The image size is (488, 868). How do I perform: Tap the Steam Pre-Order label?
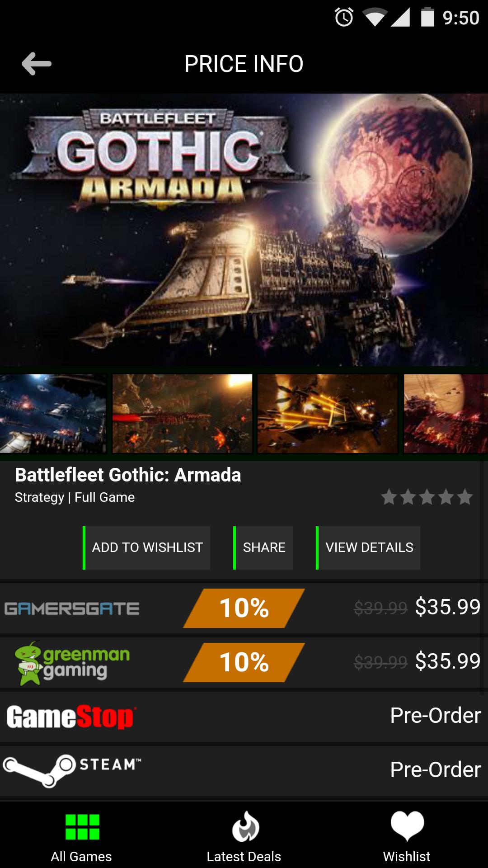click(x=435, y=770)
